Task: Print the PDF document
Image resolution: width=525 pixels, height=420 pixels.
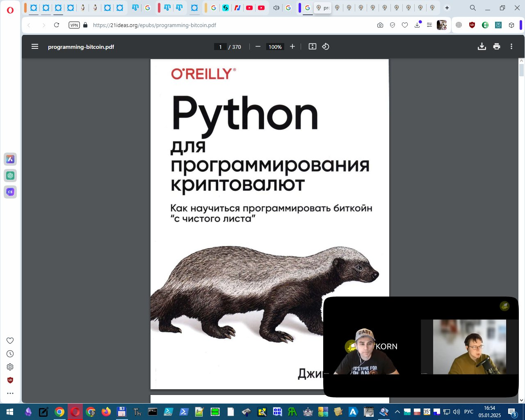Action: click(x=497, y=47)
